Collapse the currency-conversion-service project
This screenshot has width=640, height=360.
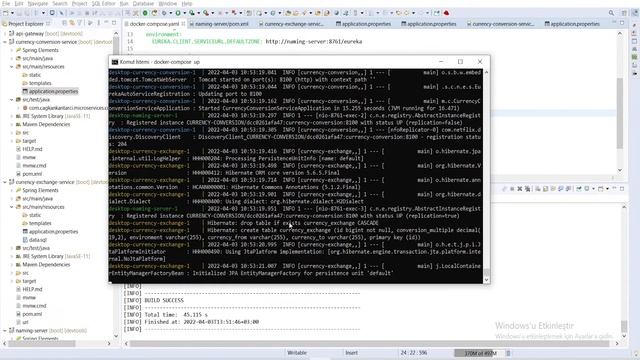5,42
